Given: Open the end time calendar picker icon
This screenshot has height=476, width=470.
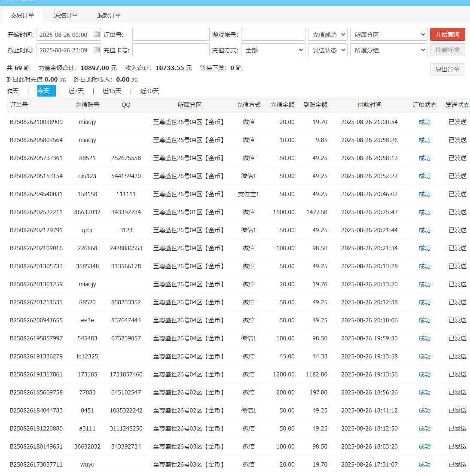Looking at the screenshot, I should pos(97,50).
